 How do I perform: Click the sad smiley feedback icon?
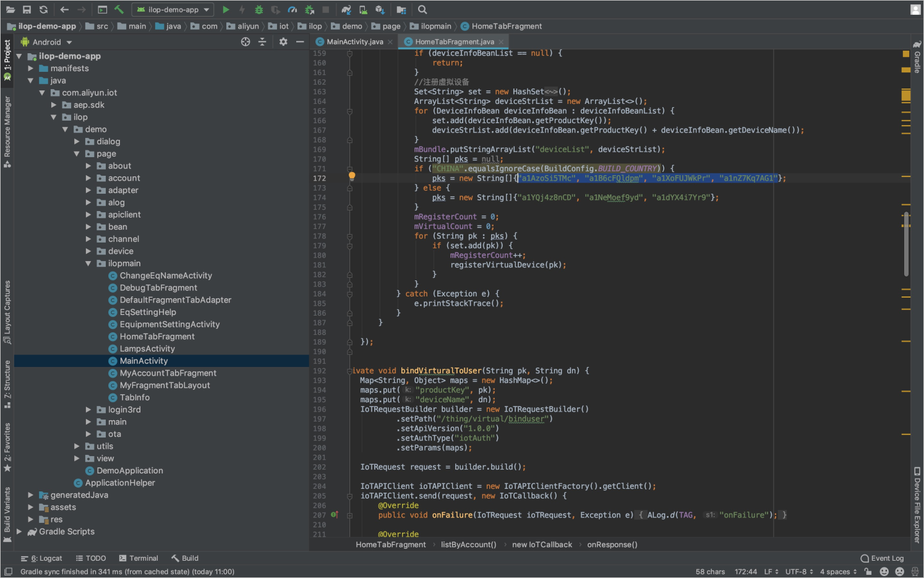click(x=899, y=572)
